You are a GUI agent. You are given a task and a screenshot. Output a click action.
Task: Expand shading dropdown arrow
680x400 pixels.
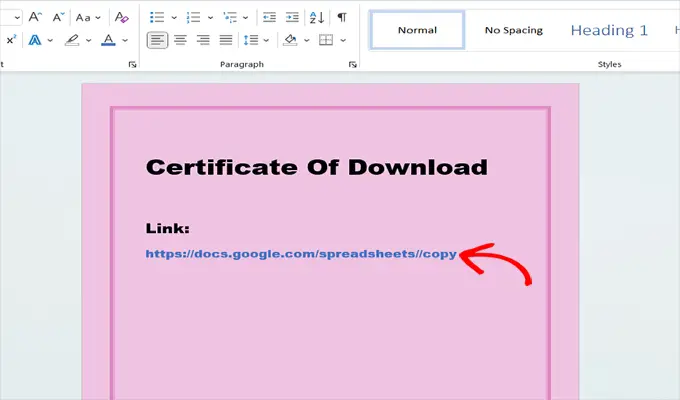point(307,40)
